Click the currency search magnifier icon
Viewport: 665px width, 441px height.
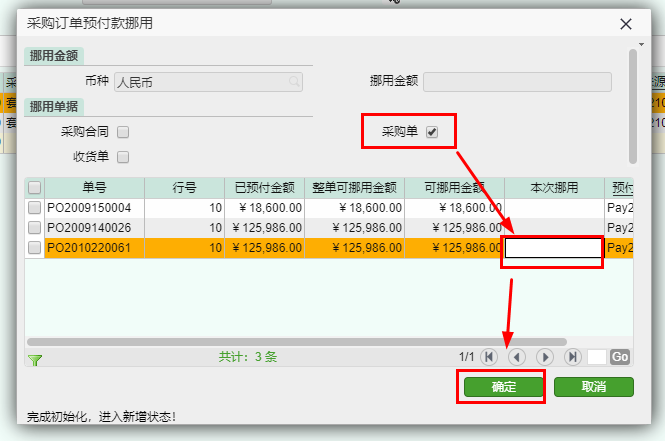coord(295,81)
